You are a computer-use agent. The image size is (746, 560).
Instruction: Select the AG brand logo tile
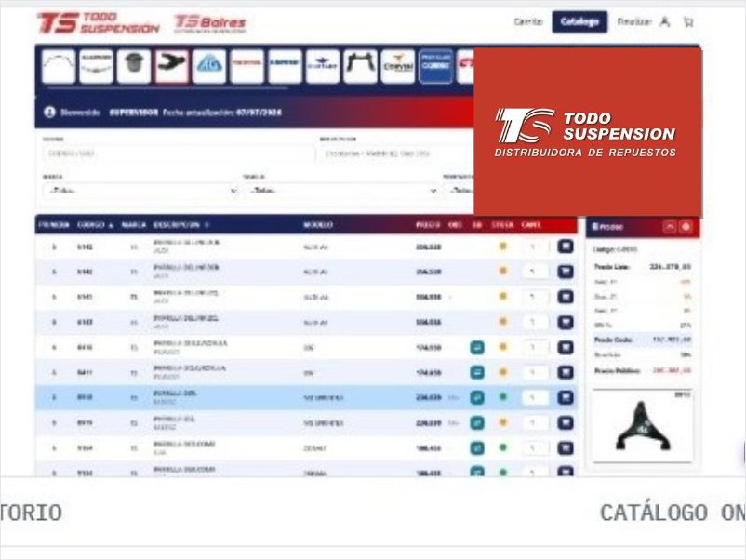click(209, 66)
